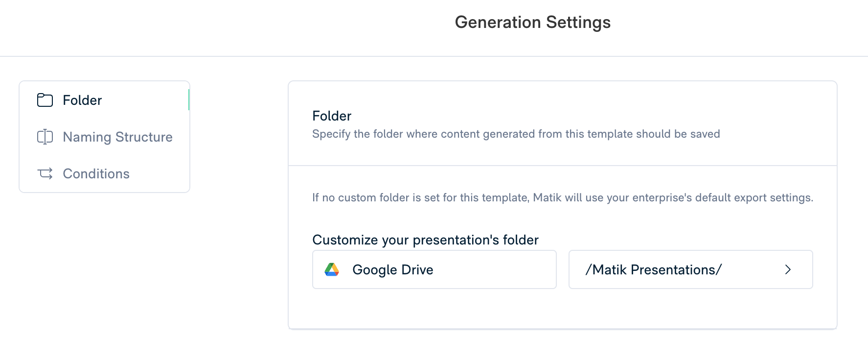The height and width of the screenshot is (340, 868).
Task: Open the Google Drive storage dropdown
Action: pos(434,269)
